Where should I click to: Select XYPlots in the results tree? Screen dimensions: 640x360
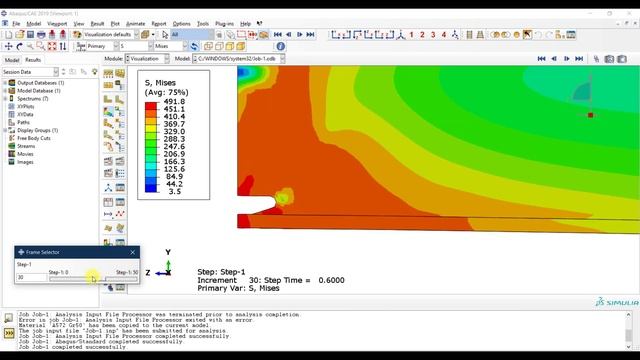25,107
